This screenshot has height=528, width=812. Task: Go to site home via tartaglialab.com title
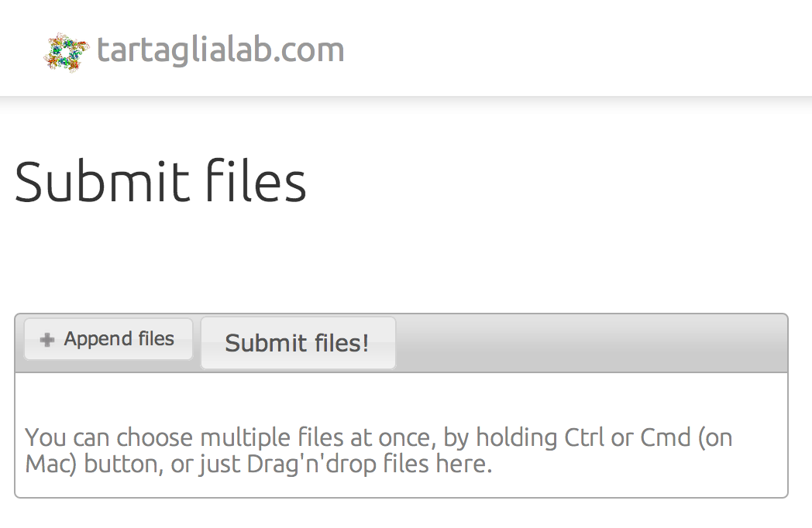221,50
